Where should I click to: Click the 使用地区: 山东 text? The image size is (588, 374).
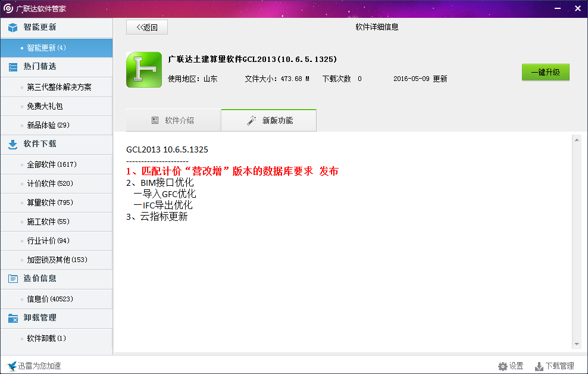192,79
